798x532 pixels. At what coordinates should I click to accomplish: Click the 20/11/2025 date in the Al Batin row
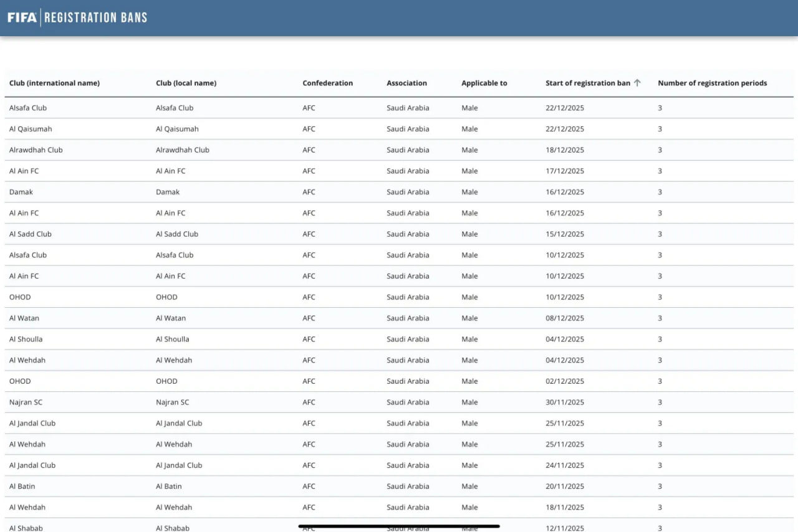564,487
